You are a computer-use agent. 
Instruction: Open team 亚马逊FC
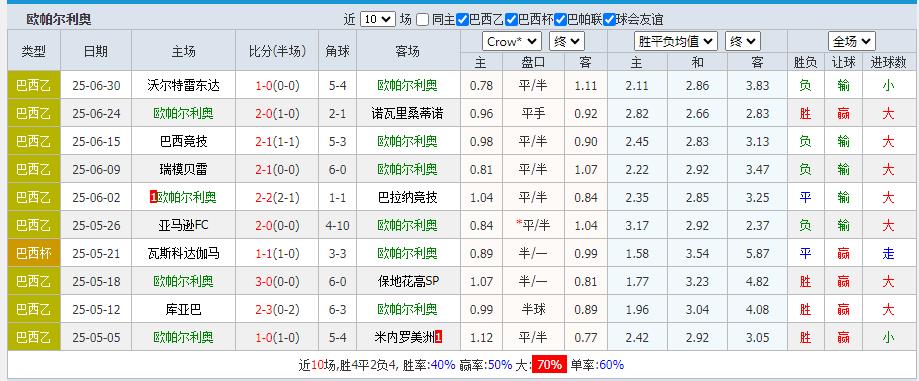point(183,225)
